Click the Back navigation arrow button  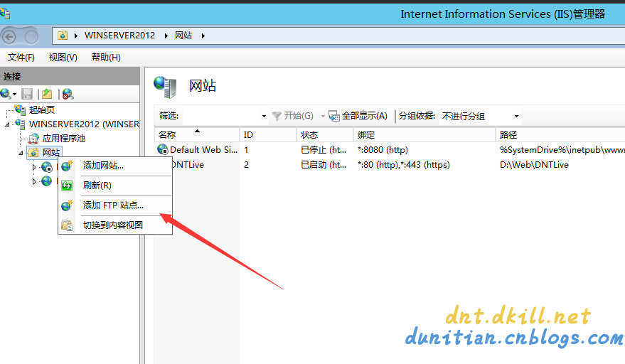[x=9, y=37]
